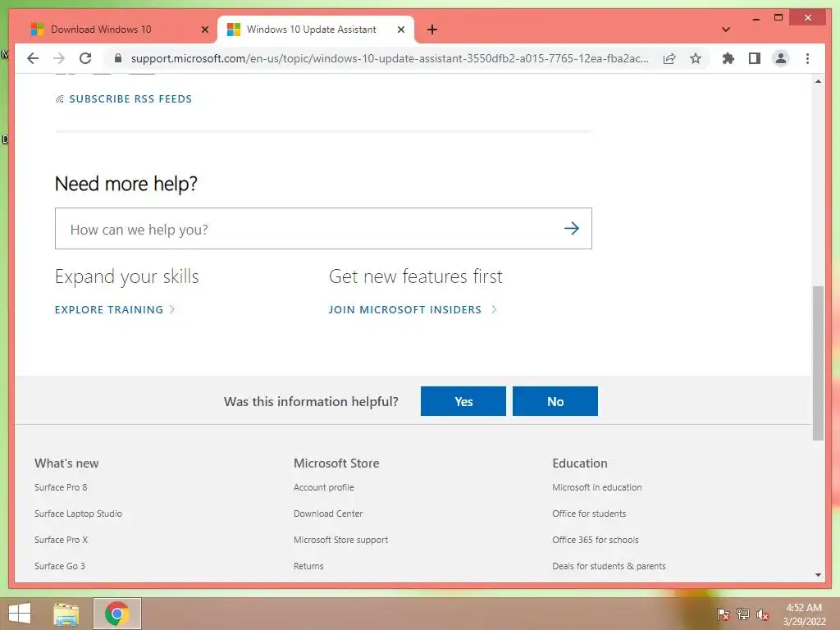The width and height of the screenshot is (840, 630).
Task: Click the Expand your skills heading
Action: pos(127,276)
